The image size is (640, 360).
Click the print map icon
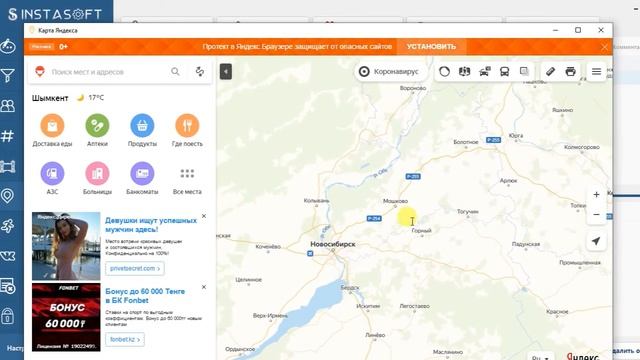pos(571,72)
